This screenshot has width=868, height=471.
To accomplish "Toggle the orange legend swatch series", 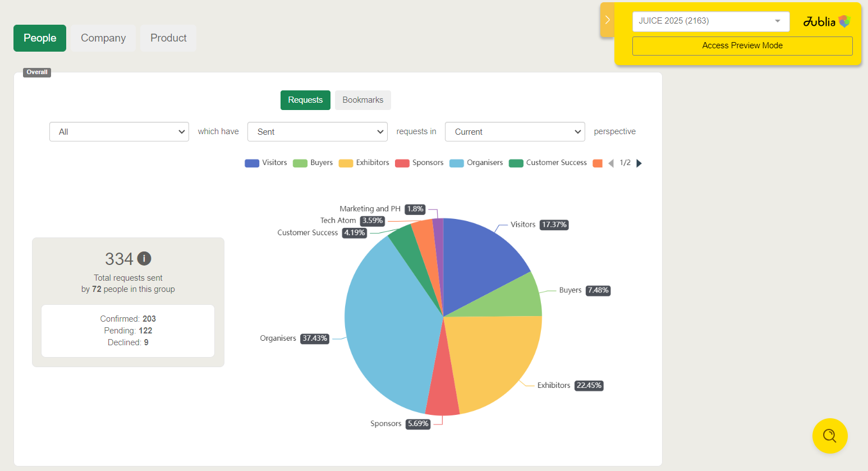I will (598, 163).
